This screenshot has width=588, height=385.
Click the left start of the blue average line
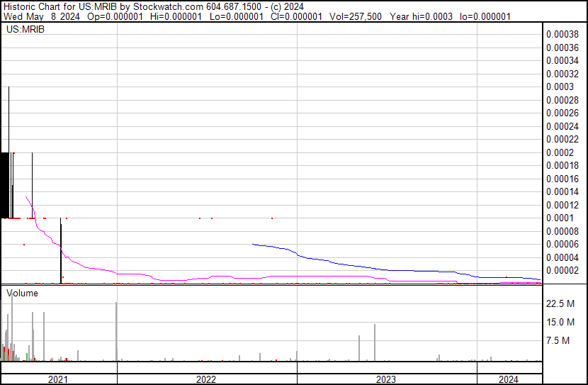click(253, 244)
